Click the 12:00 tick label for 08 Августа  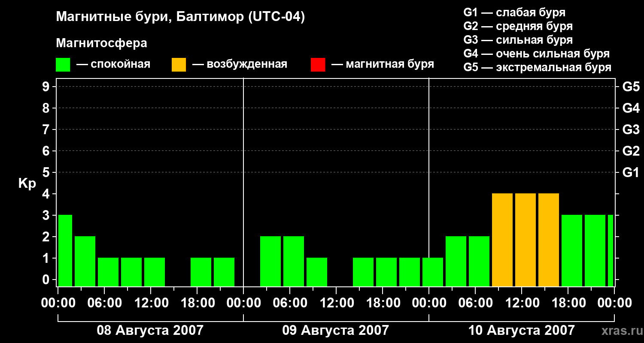point(151,303)
